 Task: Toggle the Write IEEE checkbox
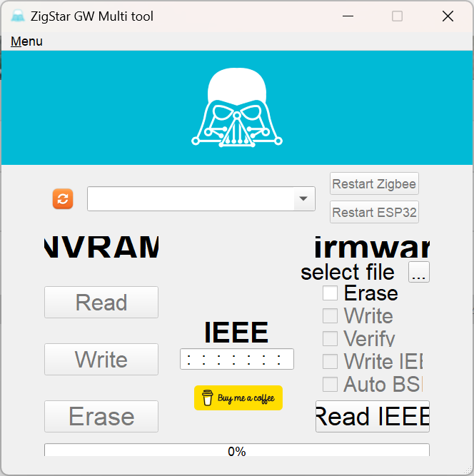click(330, 361)
